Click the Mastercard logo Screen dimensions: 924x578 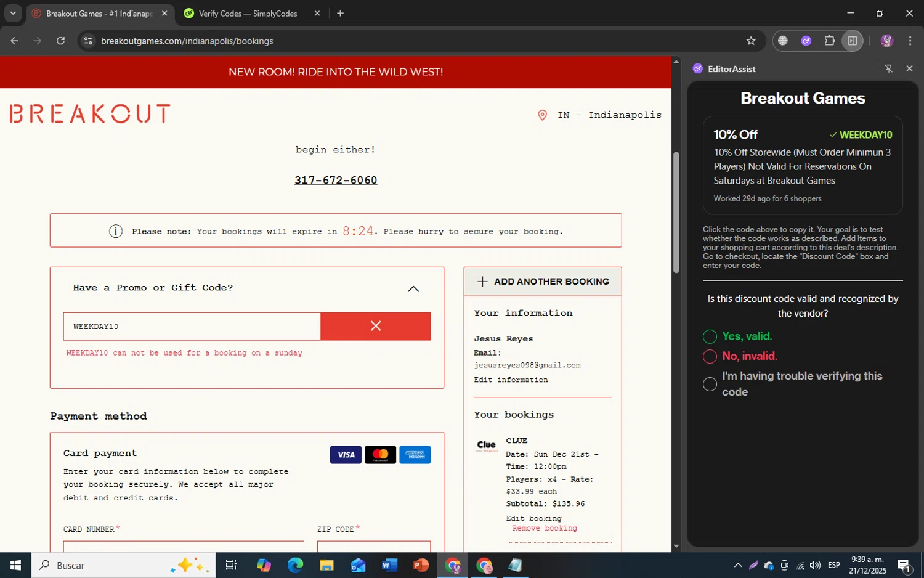point(380,455)
